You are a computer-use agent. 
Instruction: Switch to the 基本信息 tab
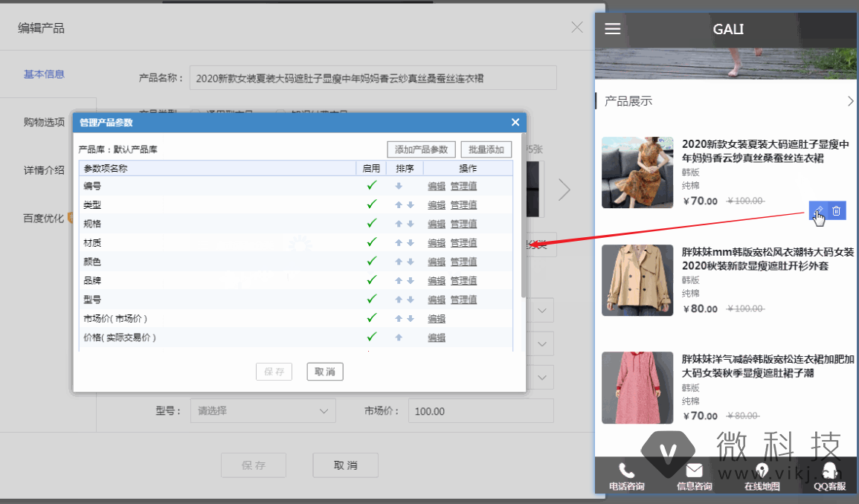pyautogui.click(x=44, y=74)
